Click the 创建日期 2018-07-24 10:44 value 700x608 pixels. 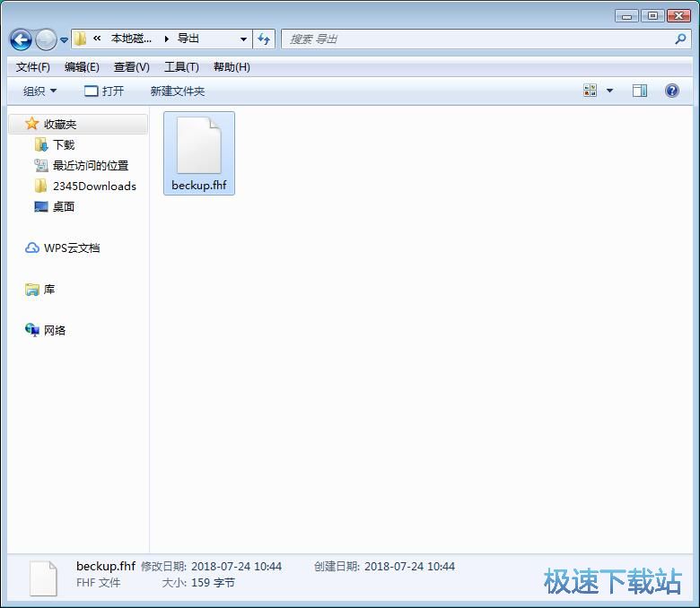pyautogui.click(x=409, y=567)
